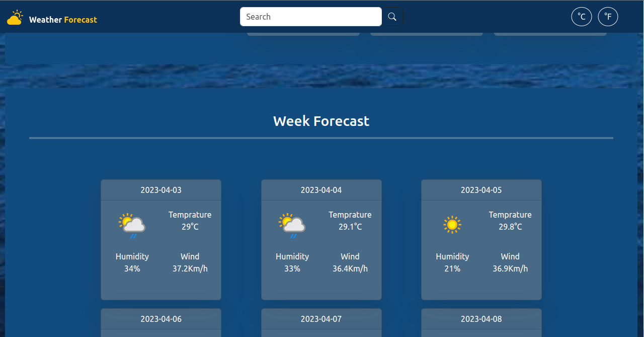Select the 2023-04-03 date header
Screen dimensions: 644x337
(160, 190)
